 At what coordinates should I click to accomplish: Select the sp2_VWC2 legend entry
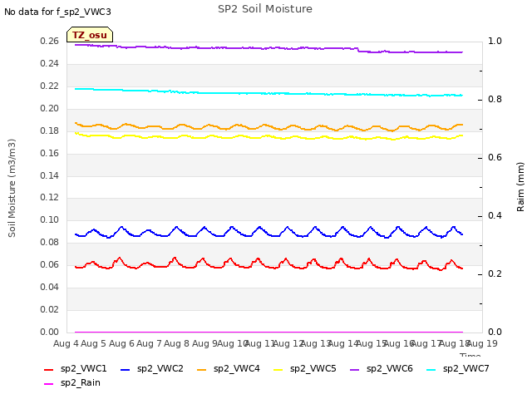coord(152,369)
